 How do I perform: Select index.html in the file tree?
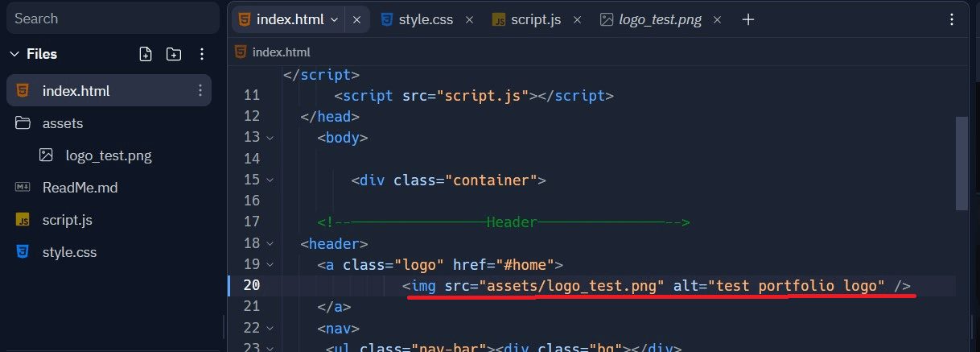tap(109, 90)
